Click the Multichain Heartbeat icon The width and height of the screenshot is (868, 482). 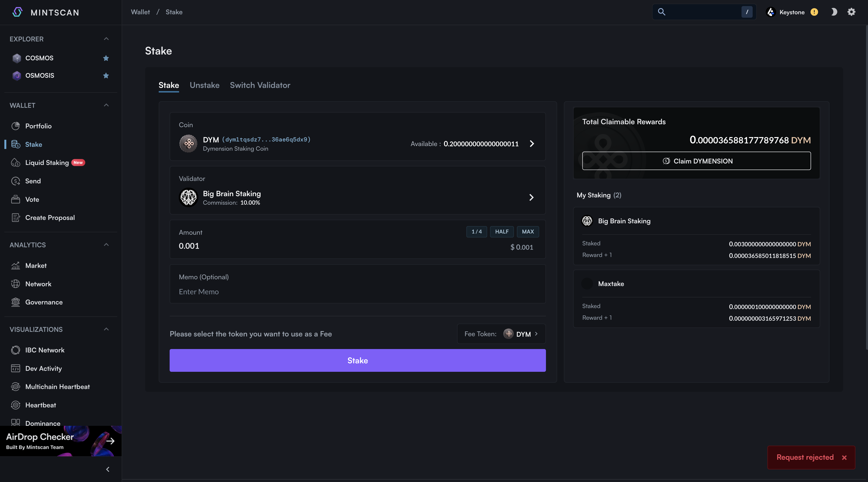[x=16, y=387]
